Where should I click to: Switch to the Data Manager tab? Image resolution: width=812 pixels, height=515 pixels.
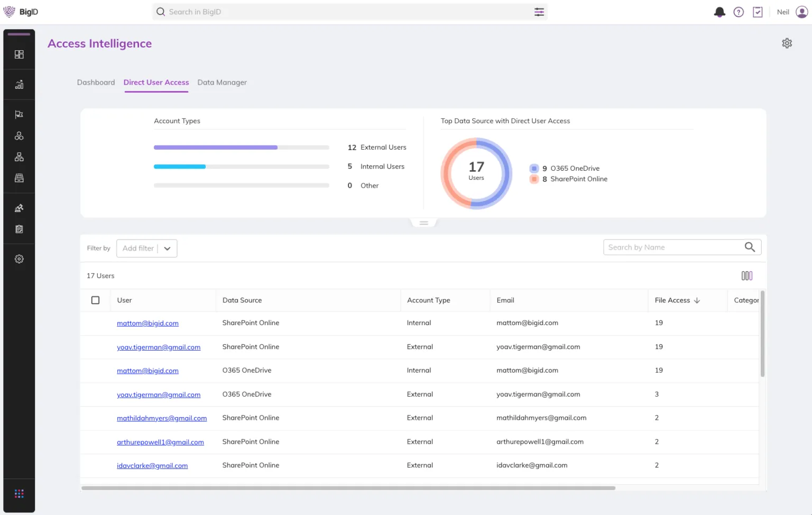(x=222, y=82)
